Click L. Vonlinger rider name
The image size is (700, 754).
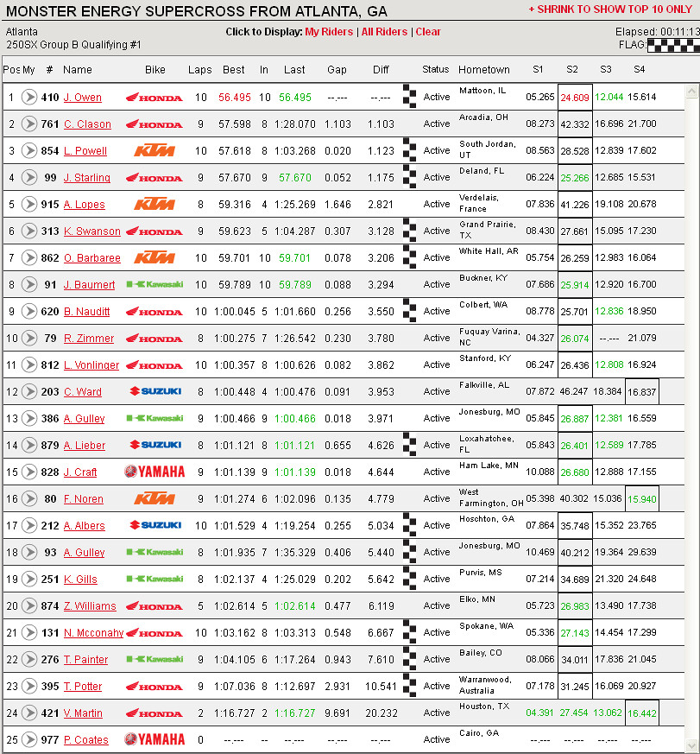click(x=91, y=365)
